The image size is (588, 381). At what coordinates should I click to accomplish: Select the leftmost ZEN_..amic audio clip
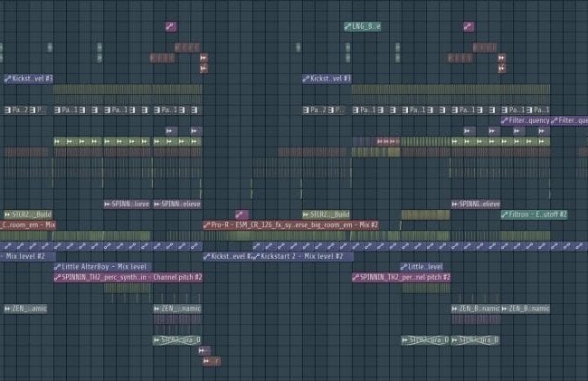(x=27, y=309)
